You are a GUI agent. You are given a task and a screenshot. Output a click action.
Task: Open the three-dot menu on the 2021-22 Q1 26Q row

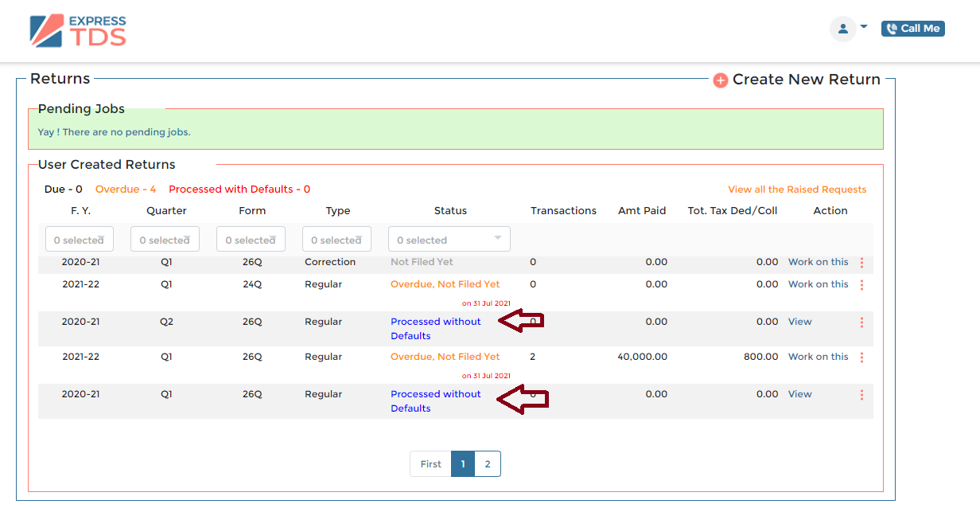point(861,357)
